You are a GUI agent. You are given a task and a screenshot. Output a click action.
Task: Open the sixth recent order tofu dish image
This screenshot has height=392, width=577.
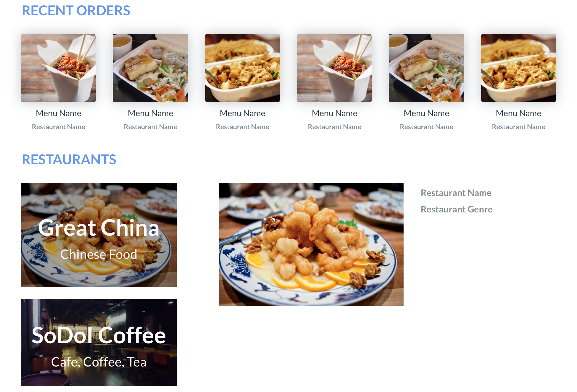(519, 68)
